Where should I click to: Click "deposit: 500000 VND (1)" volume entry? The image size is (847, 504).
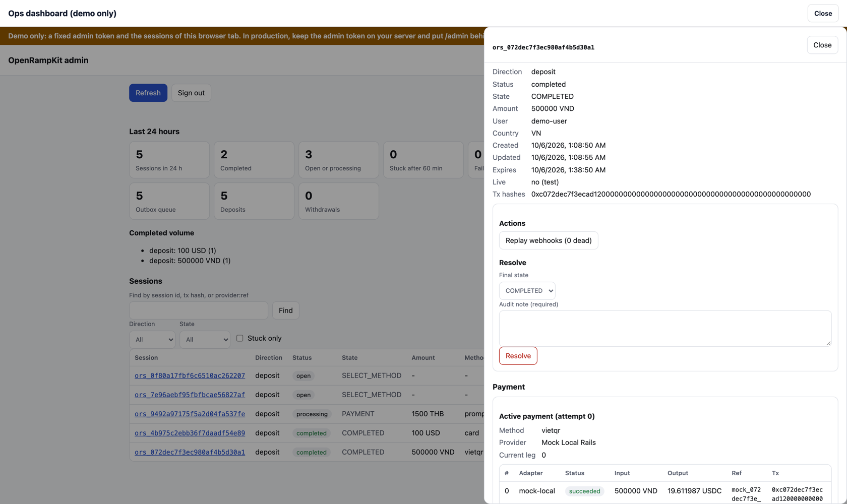click(x=190, y=261)
